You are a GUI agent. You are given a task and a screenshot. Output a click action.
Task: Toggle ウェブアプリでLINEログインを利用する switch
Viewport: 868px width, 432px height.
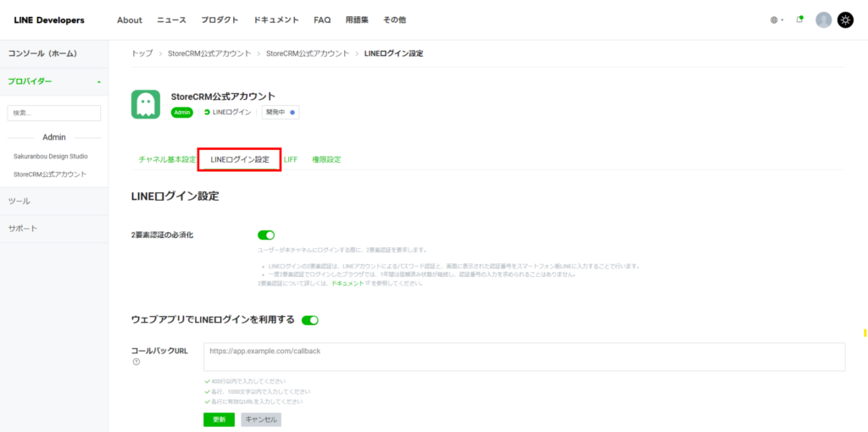pos(310,320)
